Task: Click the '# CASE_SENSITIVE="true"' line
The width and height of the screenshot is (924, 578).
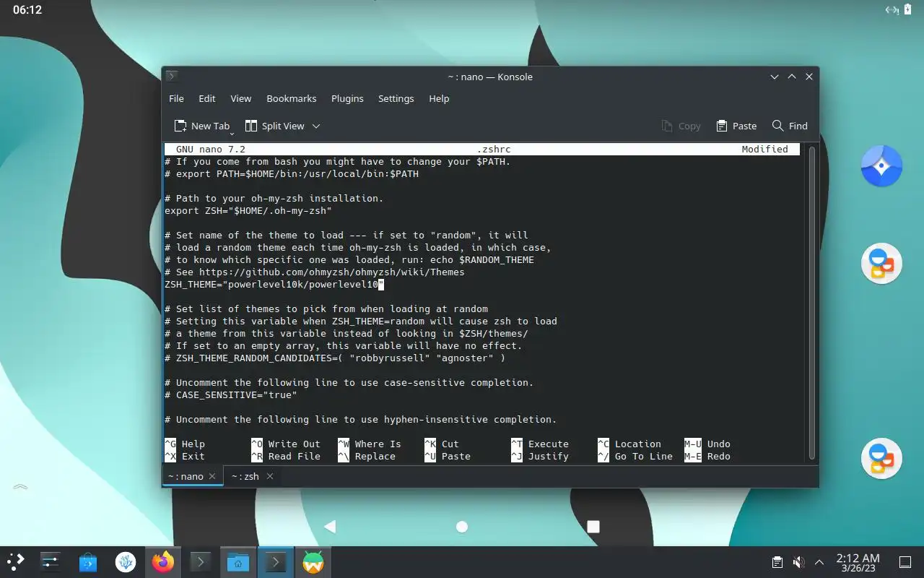Action: click(x=230, y=395)
